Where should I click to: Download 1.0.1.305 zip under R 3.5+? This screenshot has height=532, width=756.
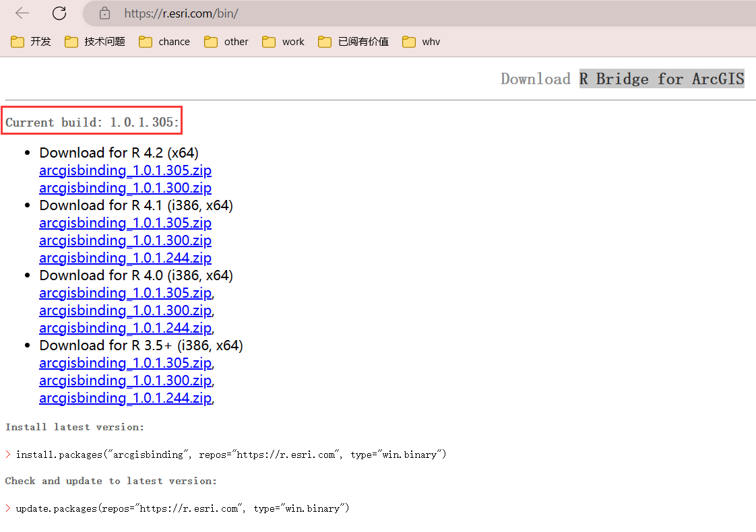(x=125, y=364)
